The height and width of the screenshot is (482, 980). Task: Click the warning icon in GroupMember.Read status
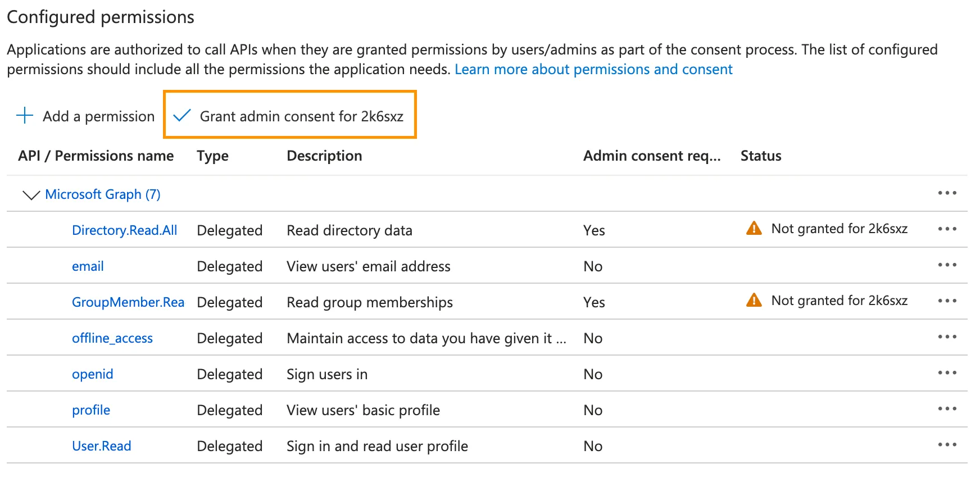point(754,301)
